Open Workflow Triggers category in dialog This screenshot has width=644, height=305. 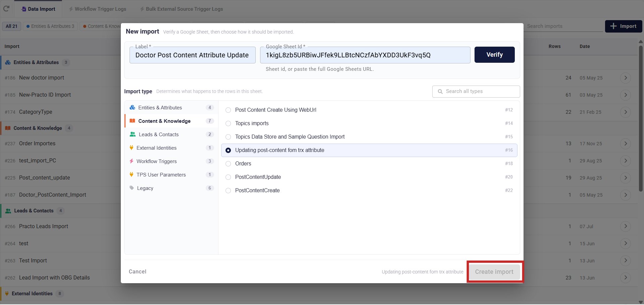click(171, 161)
